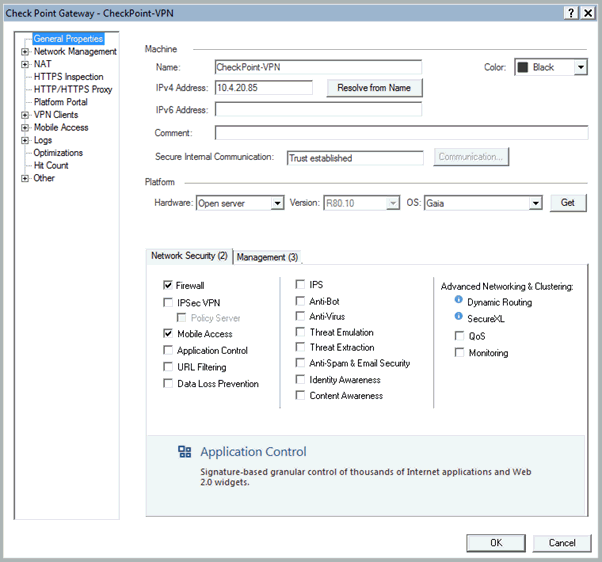Click the Dynamic Routing info icon
This screenshot has height=562, width=602.
click(x=458, y=301)
